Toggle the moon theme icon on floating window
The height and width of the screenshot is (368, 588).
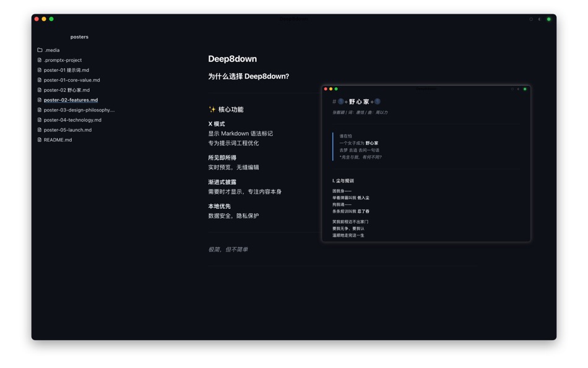click(x=519, y=89)
